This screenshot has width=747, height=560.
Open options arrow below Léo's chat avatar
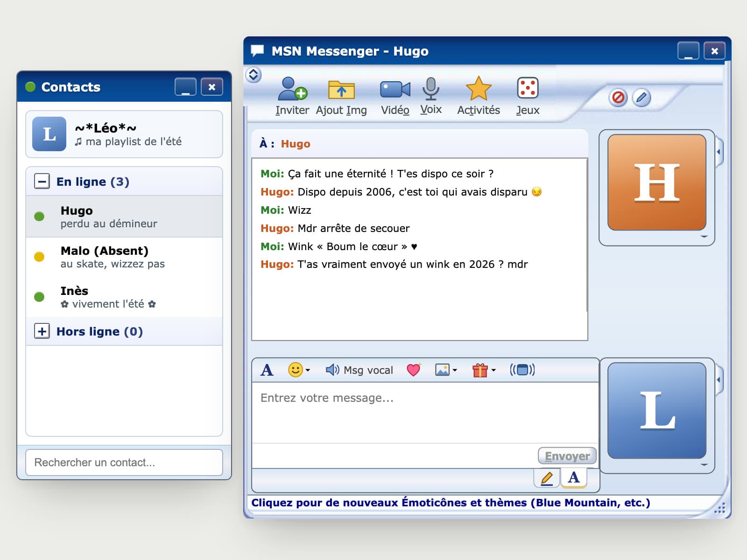(704, 465)
